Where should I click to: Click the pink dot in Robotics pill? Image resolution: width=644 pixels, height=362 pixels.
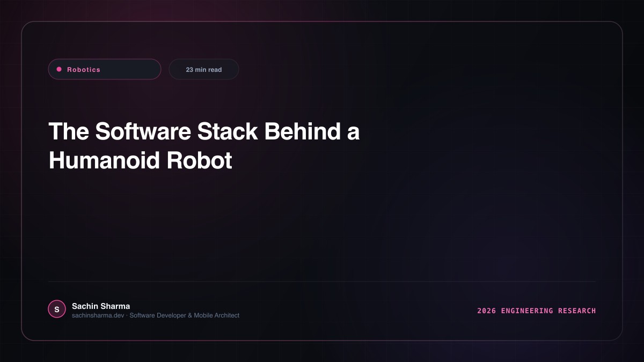pyautogui.click(x=59, y=69)
